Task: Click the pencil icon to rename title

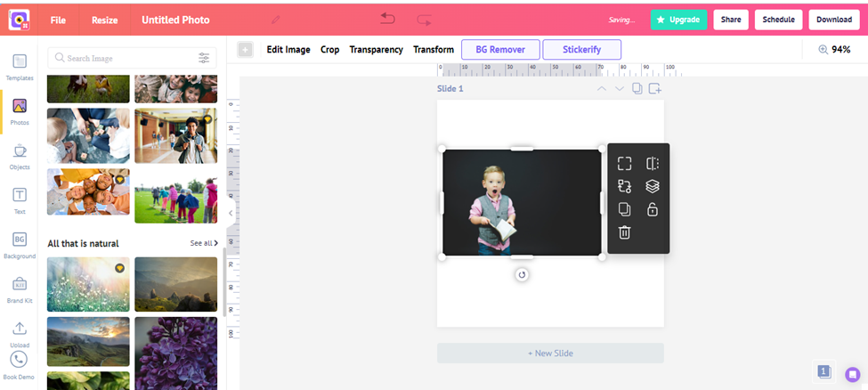Action: coord(276,20)
